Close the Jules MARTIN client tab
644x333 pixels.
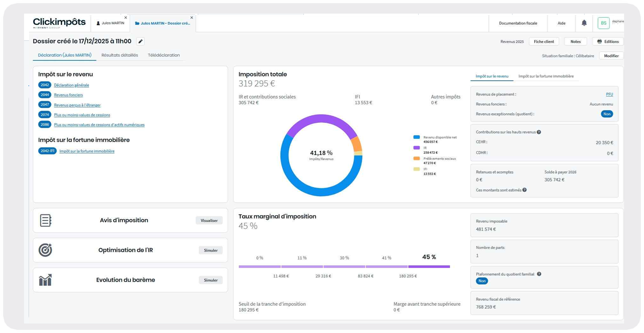click(x=126, y=18)
